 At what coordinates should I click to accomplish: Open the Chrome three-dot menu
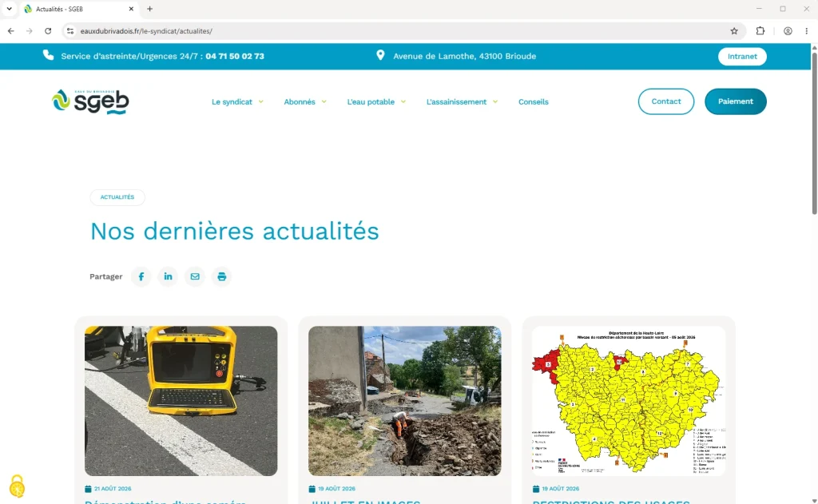click(807, 31)
